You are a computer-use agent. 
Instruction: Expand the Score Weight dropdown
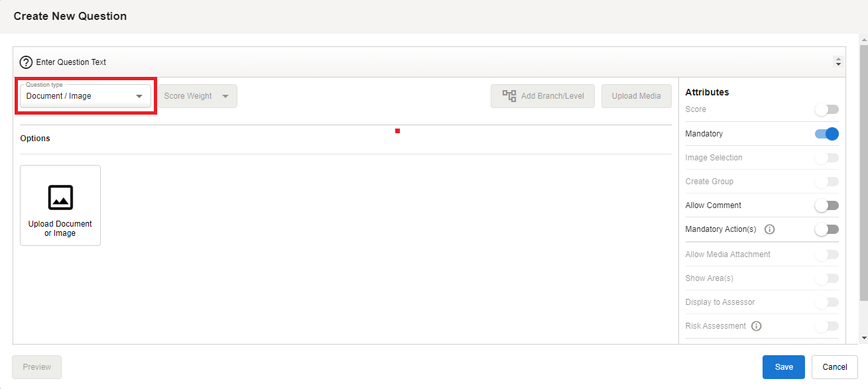tap(197, 96)
